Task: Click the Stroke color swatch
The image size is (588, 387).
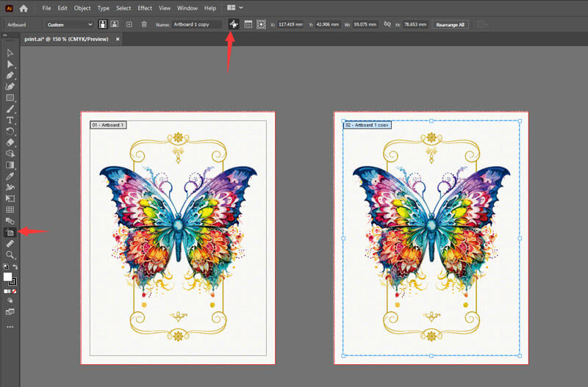Action: (x=12, y=282)
